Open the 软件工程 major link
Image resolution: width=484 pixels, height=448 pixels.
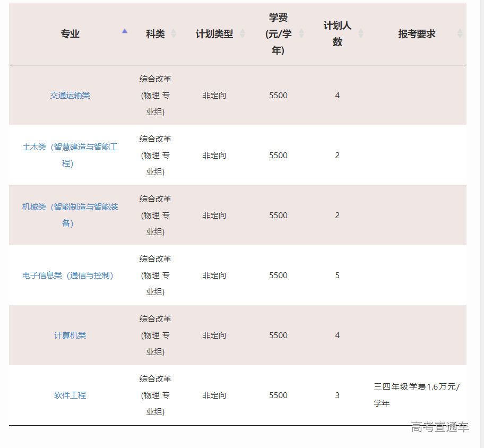point(70,395)
